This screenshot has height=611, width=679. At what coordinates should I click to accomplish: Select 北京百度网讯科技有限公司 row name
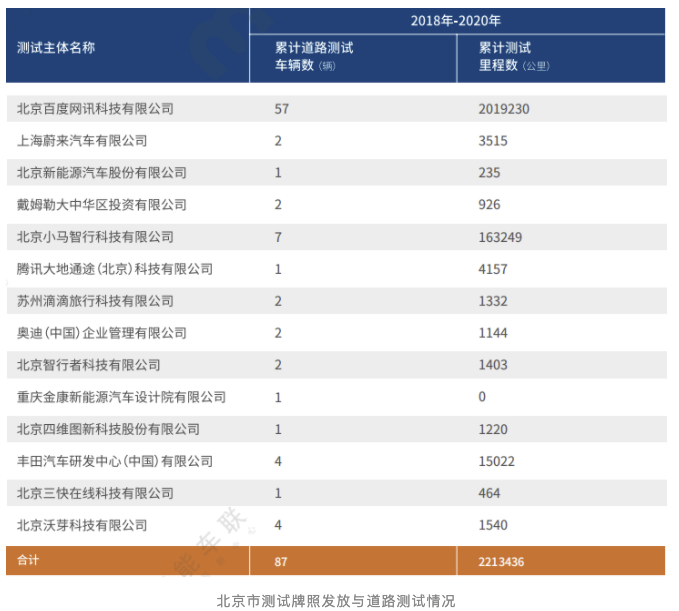tap(95, 109)
